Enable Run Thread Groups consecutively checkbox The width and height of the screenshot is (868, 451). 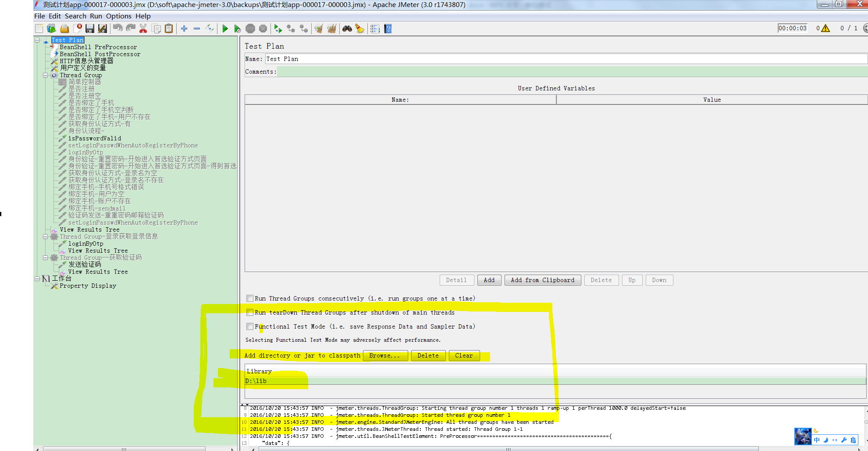point(250,298)
